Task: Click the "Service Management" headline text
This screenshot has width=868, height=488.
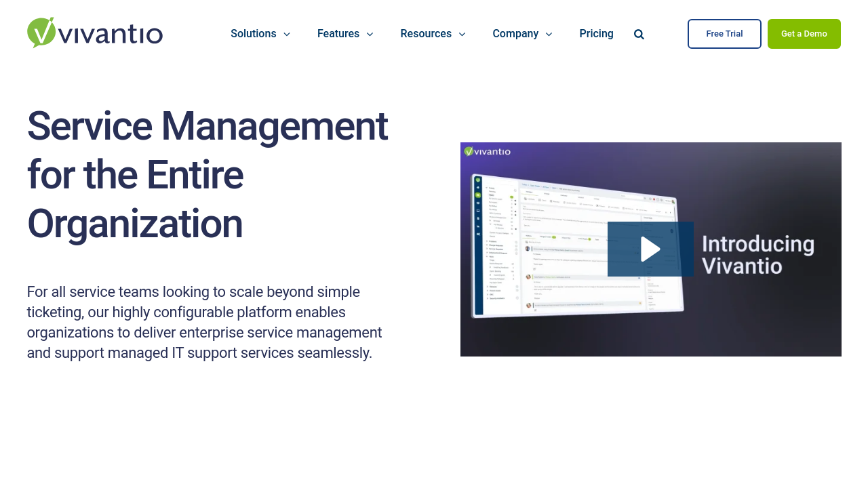Action: point(207,126)
